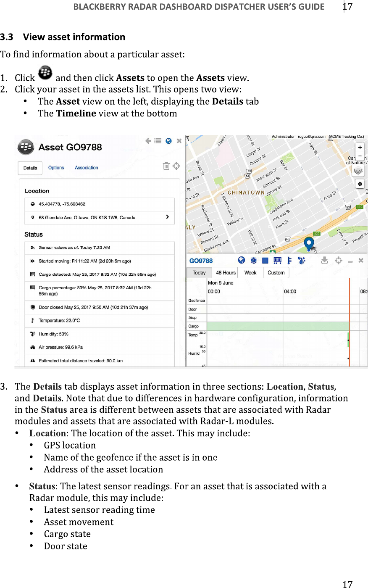Click the Door closed May 25 row
Viewport: 368px width, 588px height.
tap(100, 307)
